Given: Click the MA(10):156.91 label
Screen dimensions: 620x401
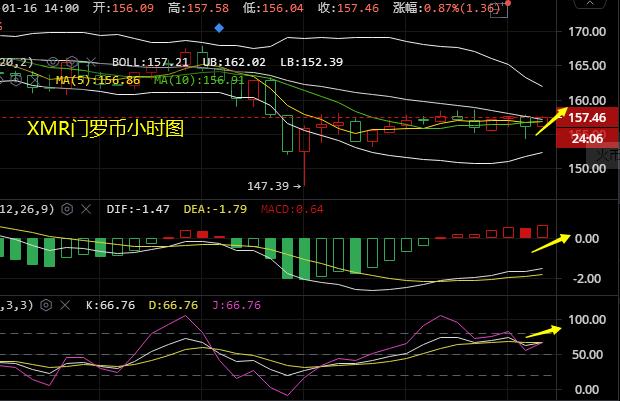Looking at the screenshot, I should pyautogui.click(x=199, y=80).
